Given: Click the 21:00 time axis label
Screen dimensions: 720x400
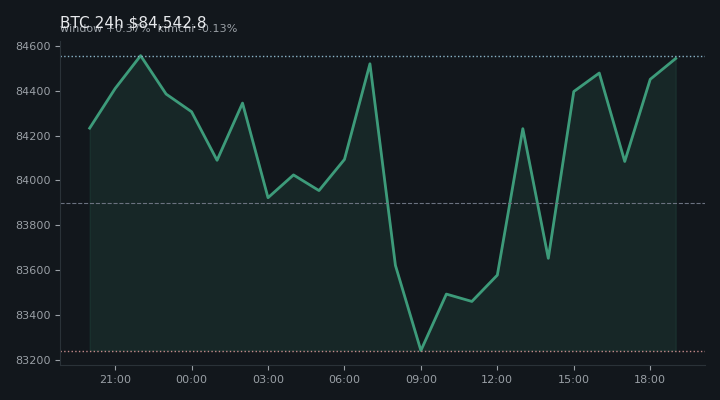Looking at the screenshot, I should [x=115, y=379].
